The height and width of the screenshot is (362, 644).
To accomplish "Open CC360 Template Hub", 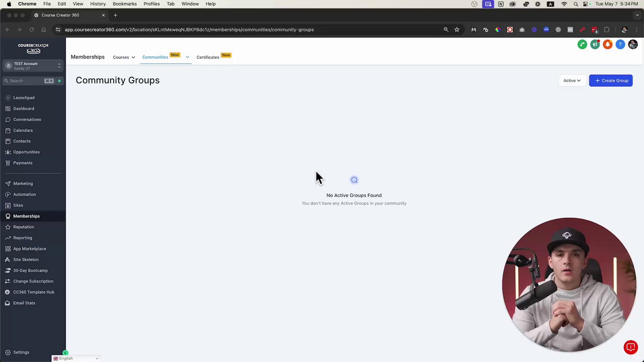I will tap(33, 292).
